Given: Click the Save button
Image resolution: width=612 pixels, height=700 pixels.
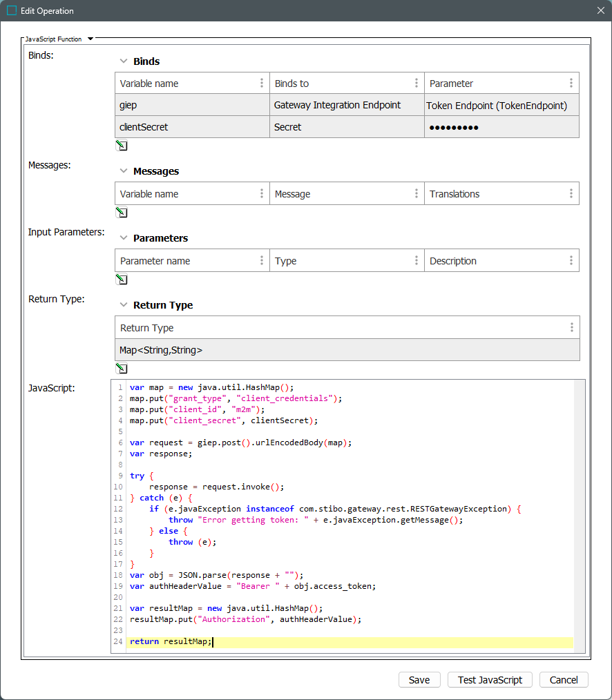Looking at the screenshot, I should tap(419, 680).
